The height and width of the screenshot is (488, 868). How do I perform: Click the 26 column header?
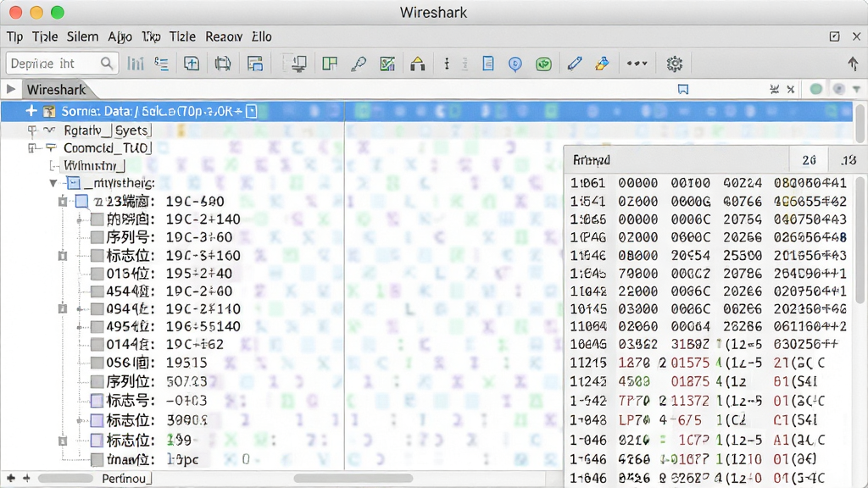pyautogui.click(x=809, y=160)
